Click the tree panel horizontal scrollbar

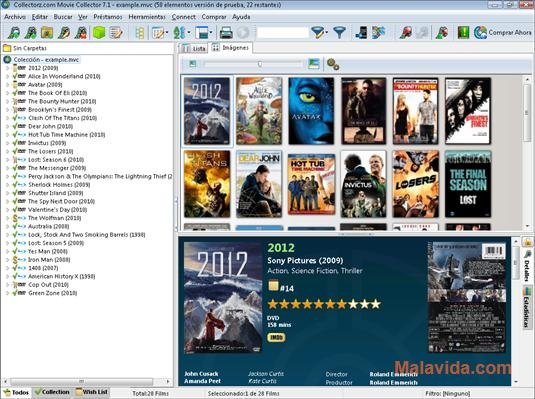(x=87, y=381)
